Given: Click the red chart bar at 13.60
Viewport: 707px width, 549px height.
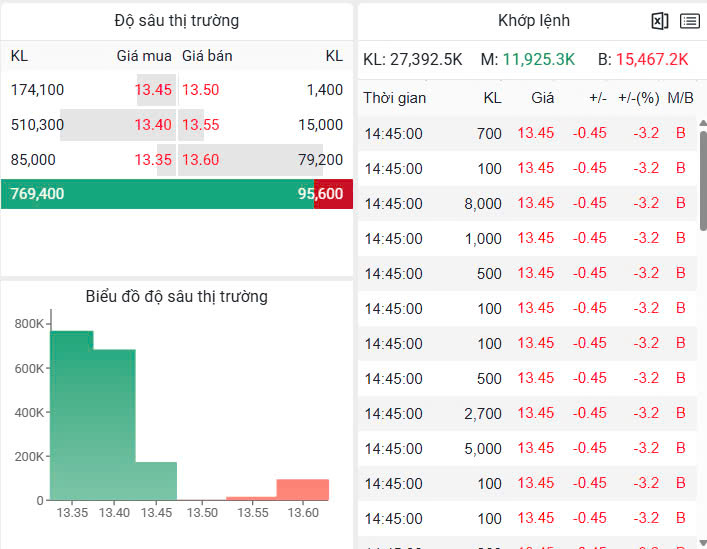Looking at the screenshot, I should pos(303,490).
